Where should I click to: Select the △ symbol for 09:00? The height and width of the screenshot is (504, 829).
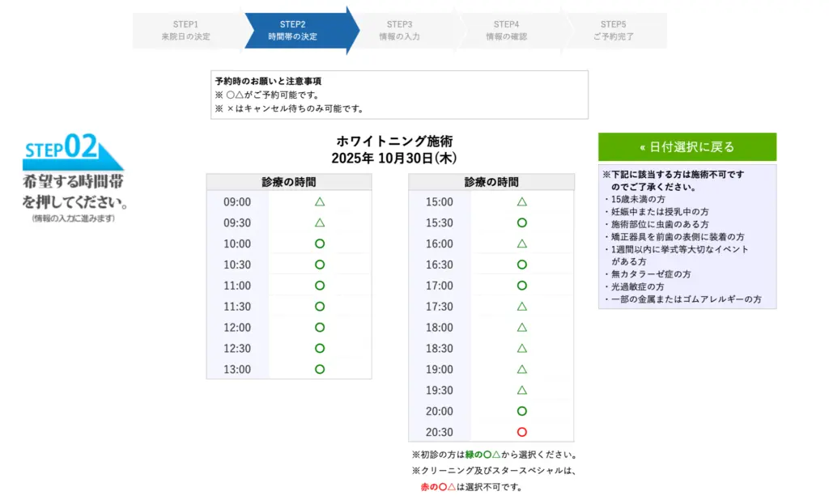(x=320, y=202)
